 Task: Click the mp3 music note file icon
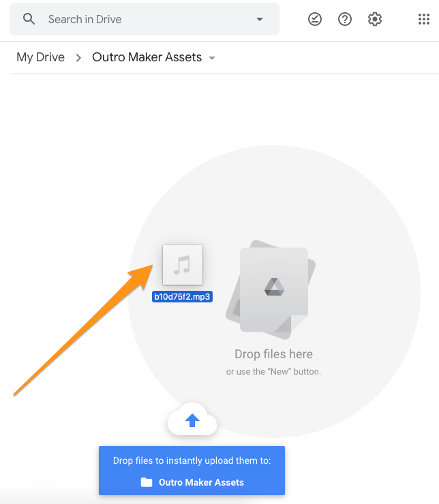click(183, 265)
